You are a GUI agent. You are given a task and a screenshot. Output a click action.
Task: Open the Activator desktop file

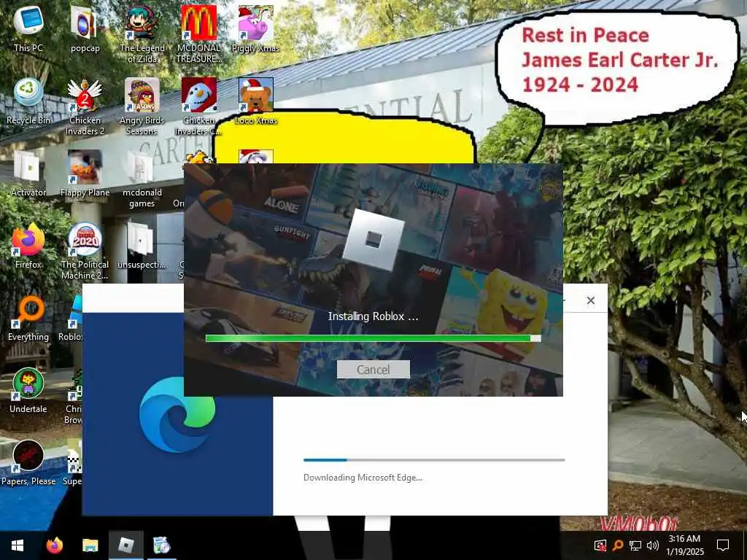tap(28, 174)
